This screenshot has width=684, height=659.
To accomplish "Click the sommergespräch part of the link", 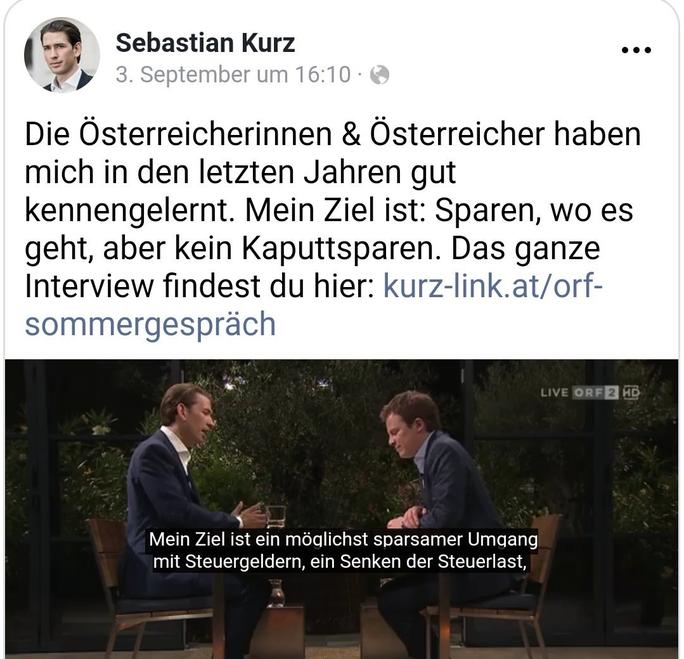I will [x=150, y=324].
